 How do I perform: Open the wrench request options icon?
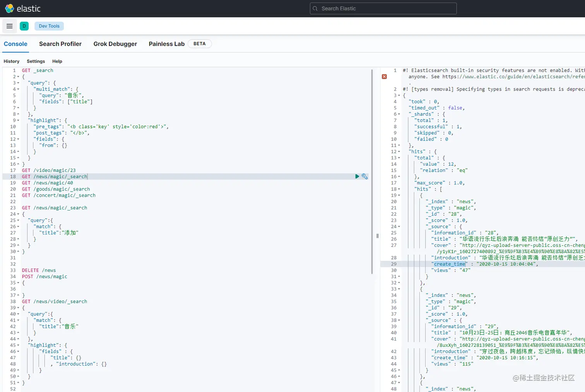tap(364, 176)
